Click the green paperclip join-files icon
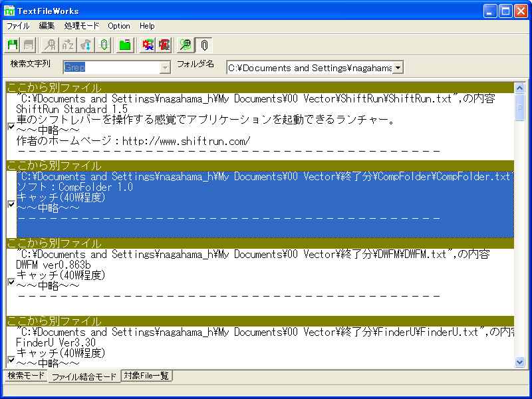532x399 pixels. 104,45
